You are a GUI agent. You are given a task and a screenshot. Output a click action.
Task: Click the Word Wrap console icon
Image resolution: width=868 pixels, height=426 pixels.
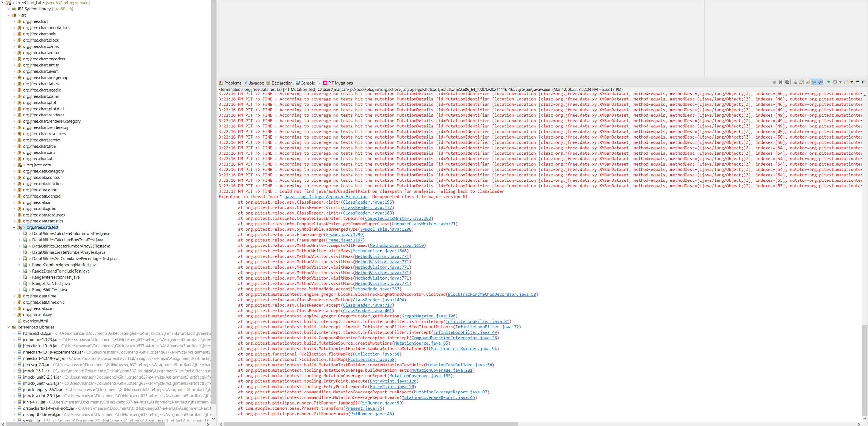click(808, 82)
